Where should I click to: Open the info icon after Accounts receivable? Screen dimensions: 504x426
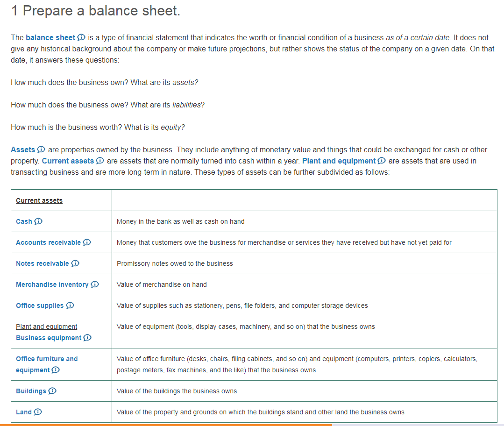pyautogui.click(x=87, y=242)
